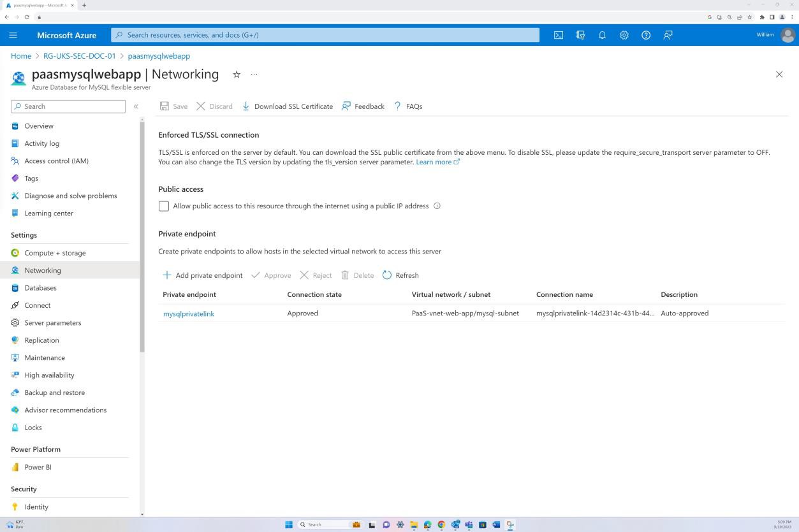Enable allow public access to this resource
This screenshot has width=799, height=532.
coord(164,206)
